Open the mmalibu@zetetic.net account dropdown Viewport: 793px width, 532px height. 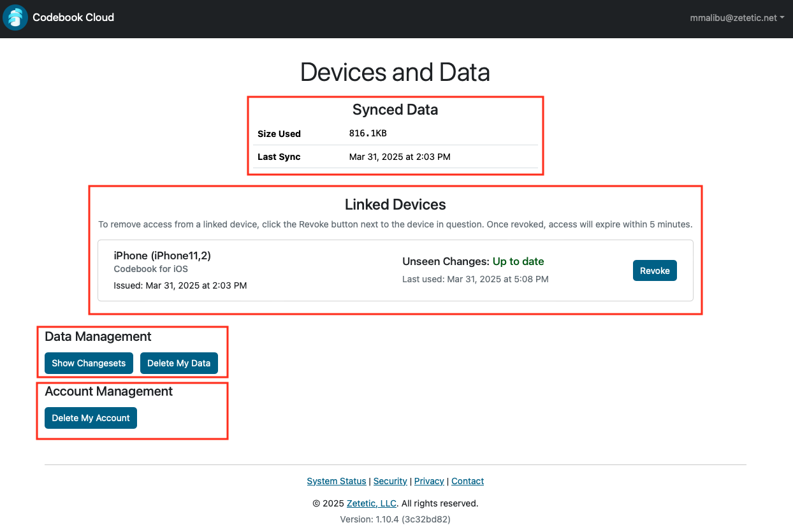tap(737, 18)
